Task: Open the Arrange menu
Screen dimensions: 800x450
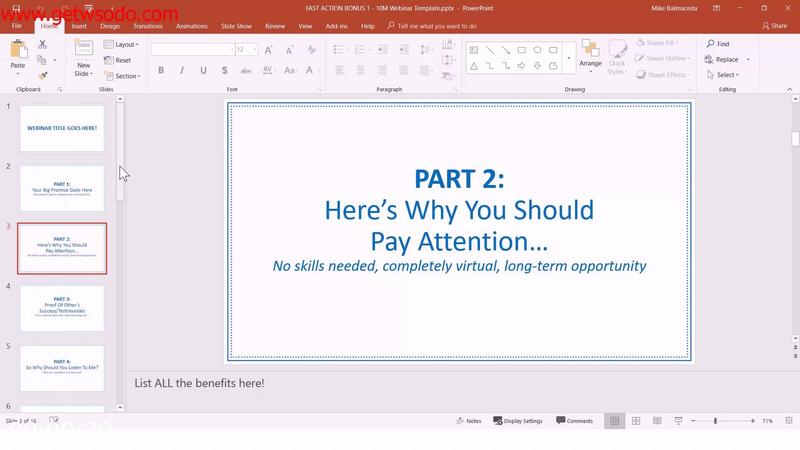Action: (x=590, y=57)
